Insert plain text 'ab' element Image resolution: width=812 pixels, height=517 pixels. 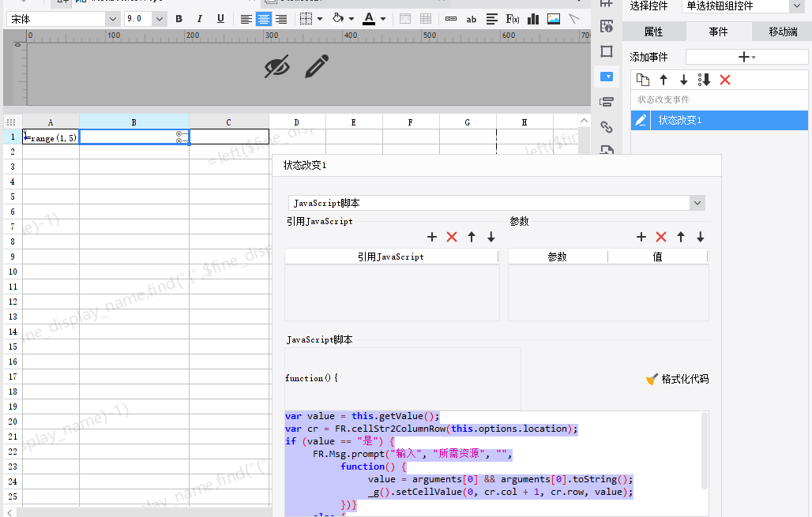tap(472, 19)
